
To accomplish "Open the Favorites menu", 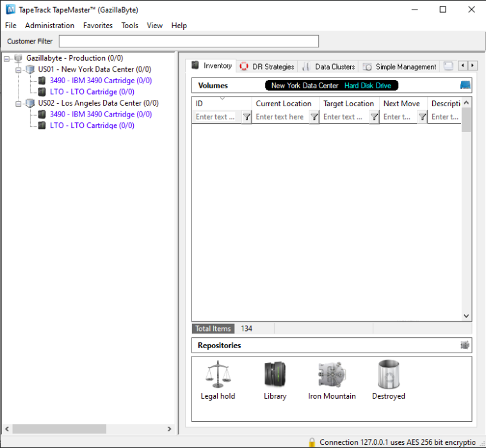I will point(97,26).
